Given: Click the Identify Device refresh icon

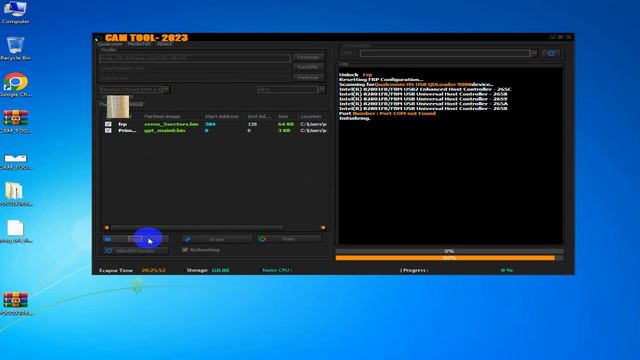Looking at the screenshot, I should click(x=109, y=251).
